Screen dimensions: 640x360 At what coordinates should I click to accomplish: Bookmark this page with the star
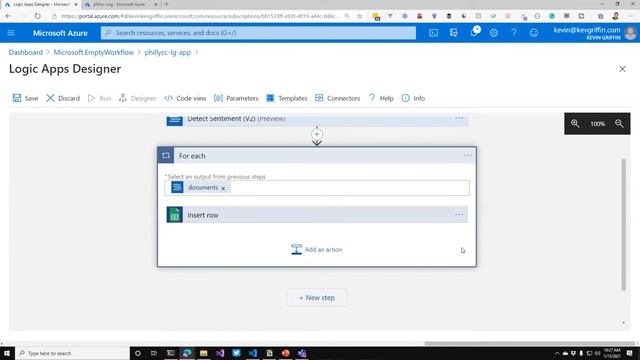(x=360, y=16)
